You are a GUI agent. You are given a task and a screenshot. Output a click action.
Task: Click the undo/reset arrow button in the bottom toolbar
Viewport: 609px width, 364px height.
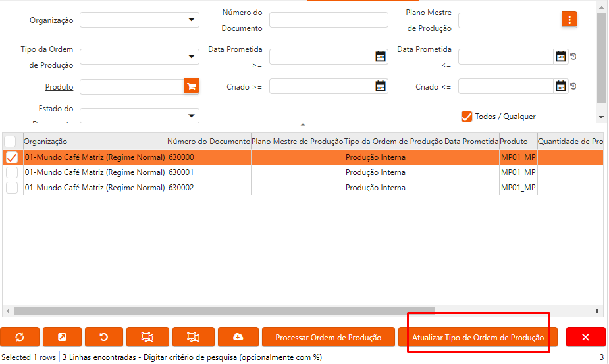point(103,337)
